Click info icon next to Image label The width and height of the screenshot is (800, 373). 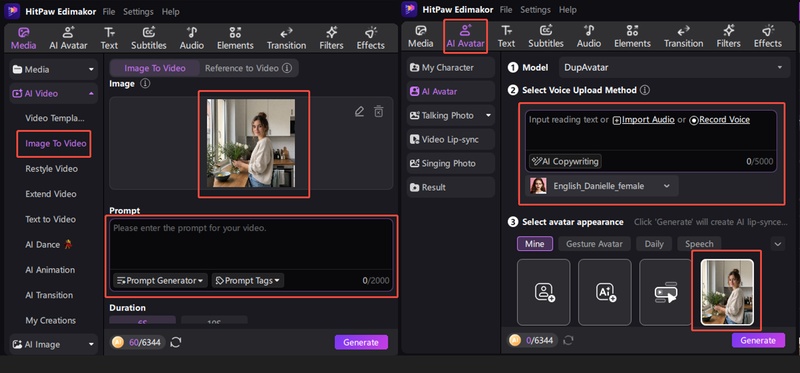145,83
